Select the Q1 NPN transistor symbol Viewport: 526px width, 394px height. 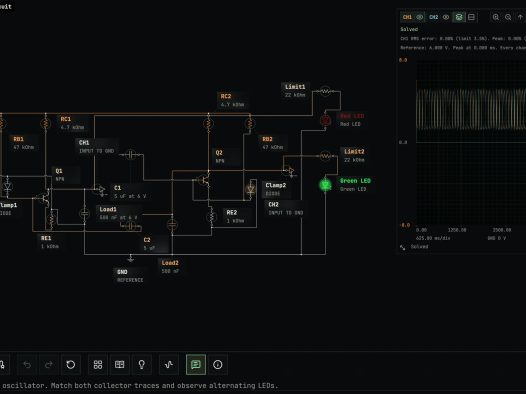coord(45,198)
